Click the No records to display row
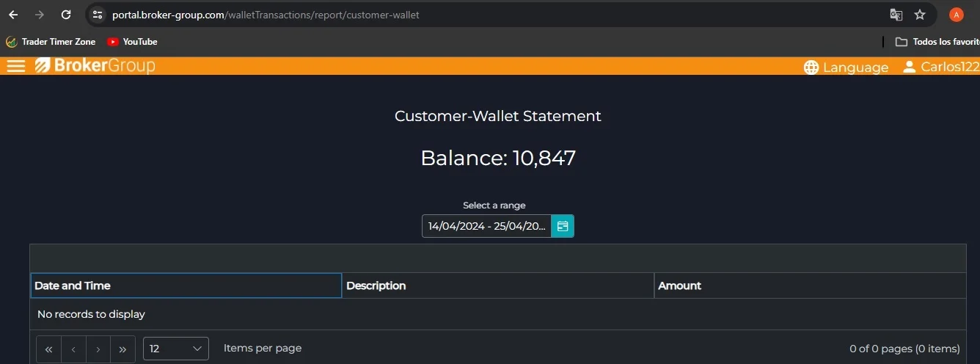This screenshot has height=364, width=980. tap(498, 314)
